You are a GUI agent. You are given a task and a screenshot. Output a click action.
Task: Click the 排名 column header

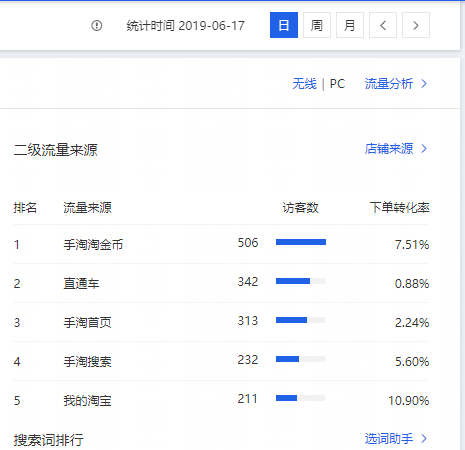pos(25,208)
